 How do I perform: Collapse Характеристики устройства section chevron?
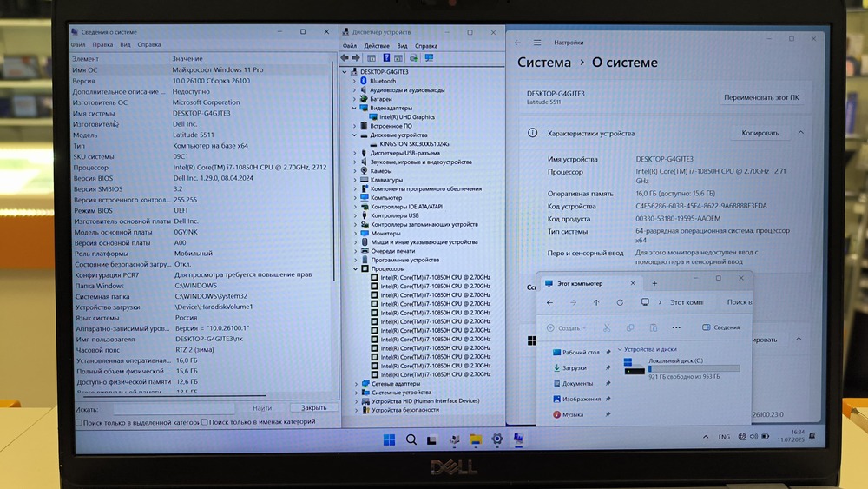[x=800, y=133]
